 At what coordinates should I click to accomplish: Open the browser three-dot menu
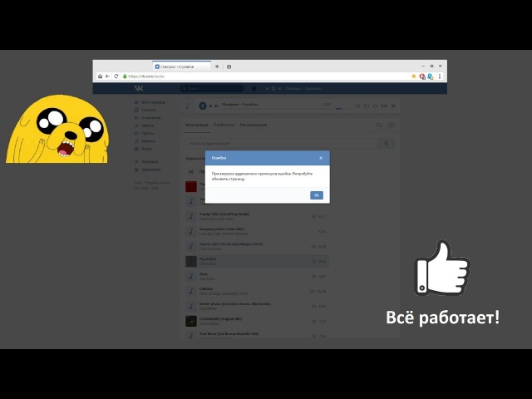(x=440, y=76)
